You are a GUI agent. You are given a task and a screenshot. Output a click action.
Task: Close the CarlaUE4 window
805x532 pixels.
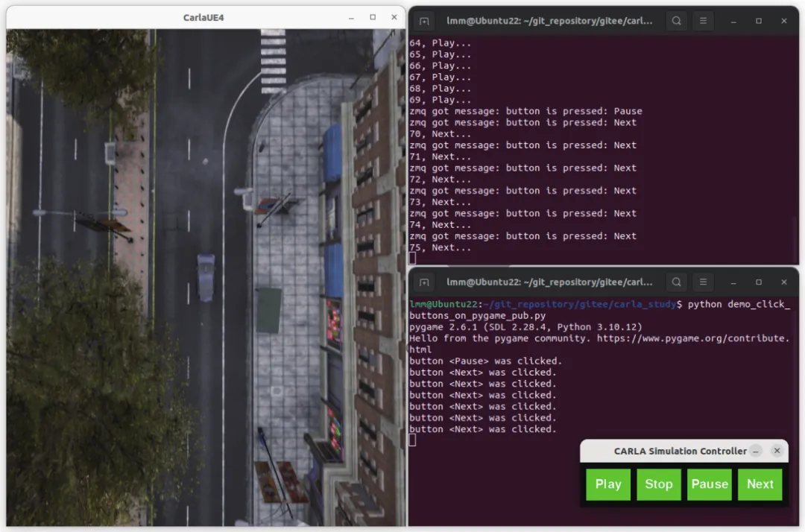tap(394, 17)
